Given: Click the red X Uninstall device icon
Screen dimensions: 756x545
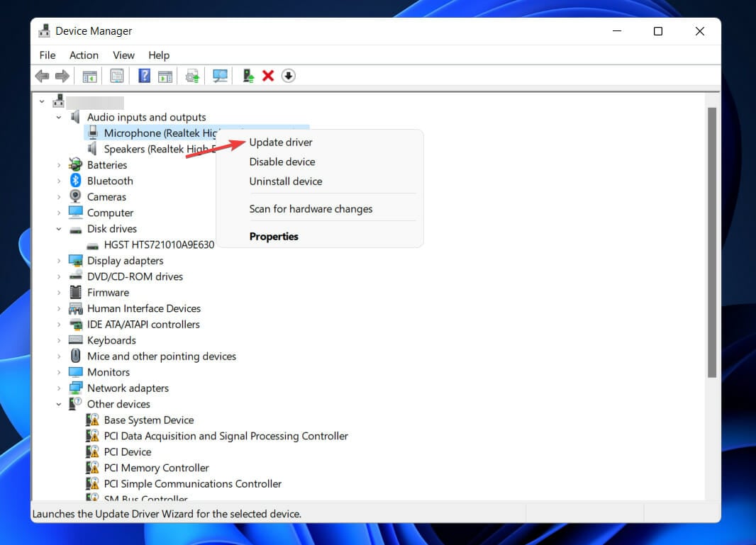Looking at the screenshot, I should tap(268, 76).
